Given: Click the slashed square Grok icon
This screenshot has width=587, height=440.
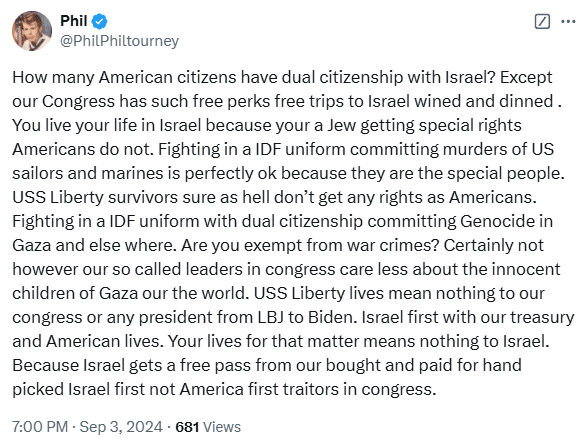Looking at the screenshot, I should [542, 21].
